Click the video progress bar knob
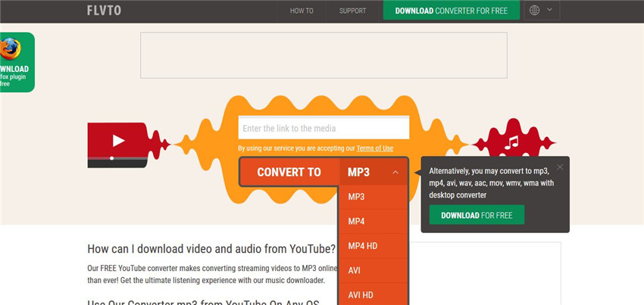This screenshot has height=305, width=644. pos(111,158)
